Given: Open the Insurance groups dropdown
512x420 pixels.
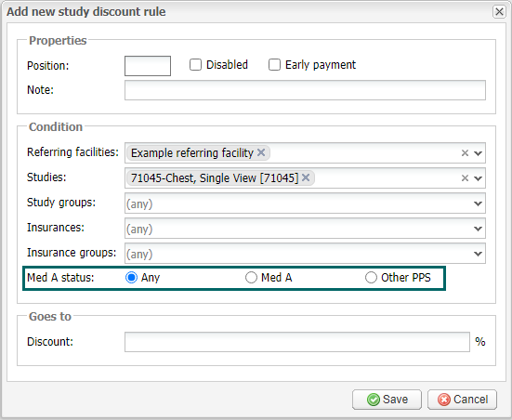Looking at the screenshot, I should point(305,254).
